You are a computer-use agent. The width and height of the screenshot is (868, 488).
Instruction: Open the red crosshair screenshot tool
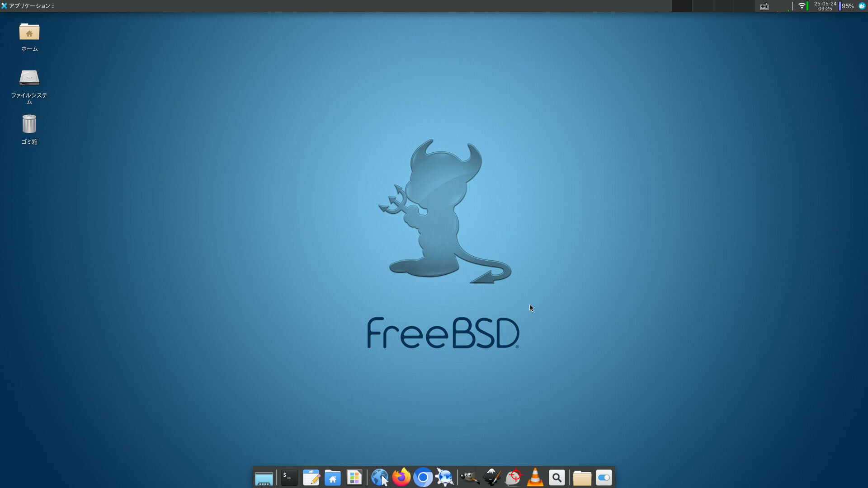514,478
